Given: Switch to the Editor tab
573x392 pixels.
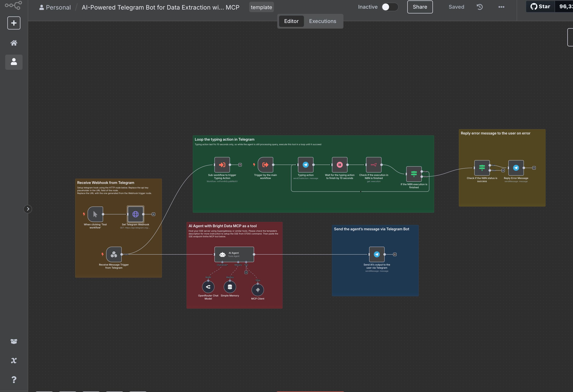Looking at the screenshot, I should click(x=291, y=21).
